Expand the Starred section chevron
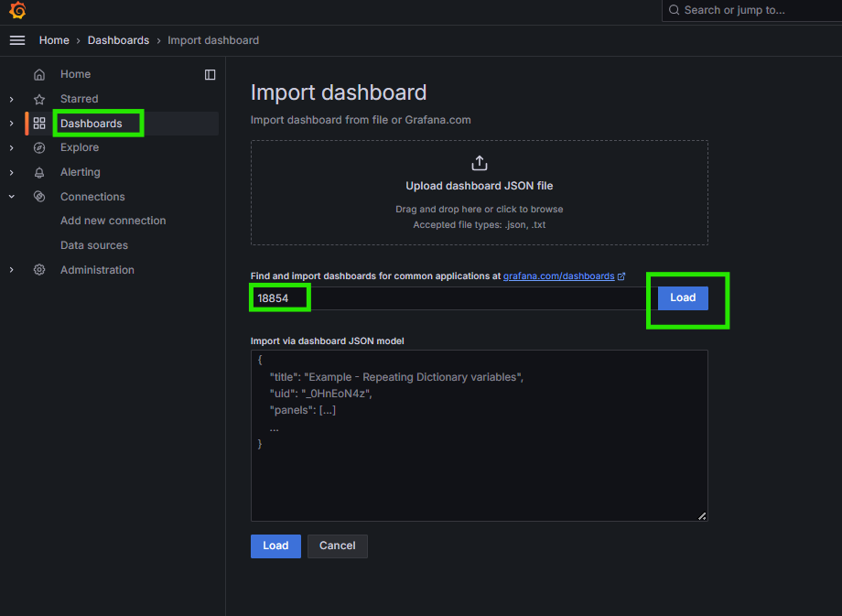This screenshot has width=842, height=616. point(12,99)
